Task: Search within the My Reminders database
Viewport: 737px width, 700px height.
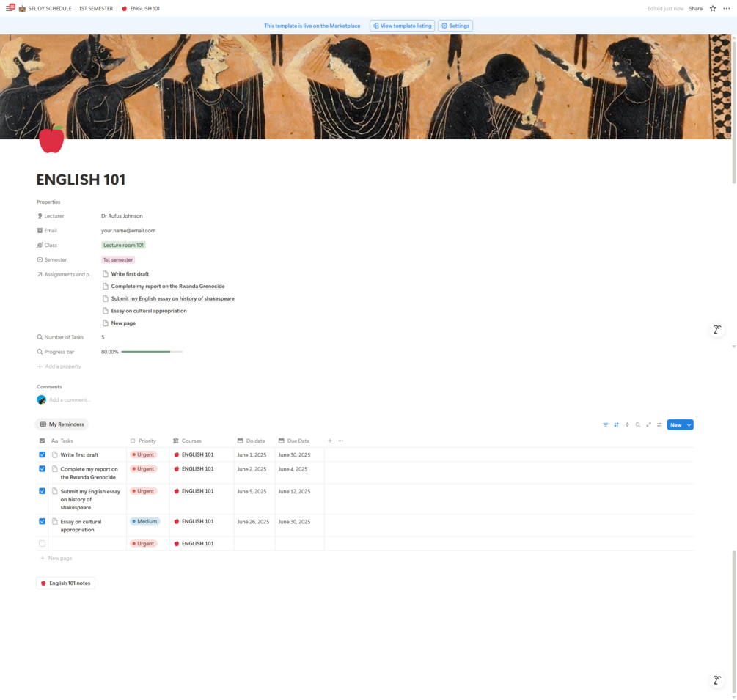Action: 638,424
